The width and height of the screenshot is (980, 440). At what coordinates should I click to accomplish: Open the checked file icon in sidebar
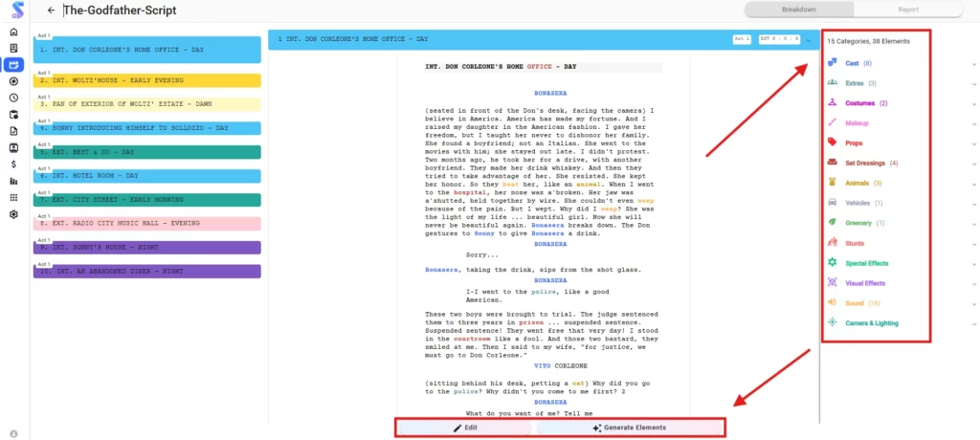coord(13,131)
